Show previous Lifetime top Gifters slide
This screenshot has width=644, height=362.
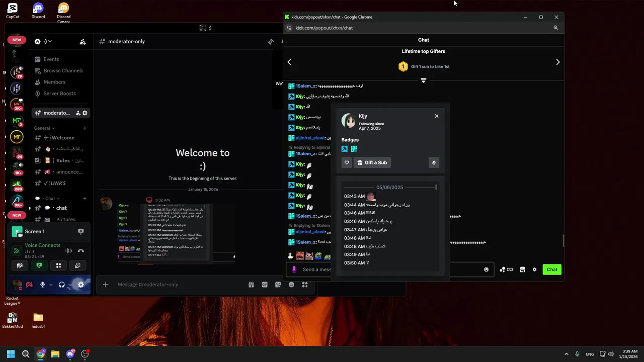289,62
